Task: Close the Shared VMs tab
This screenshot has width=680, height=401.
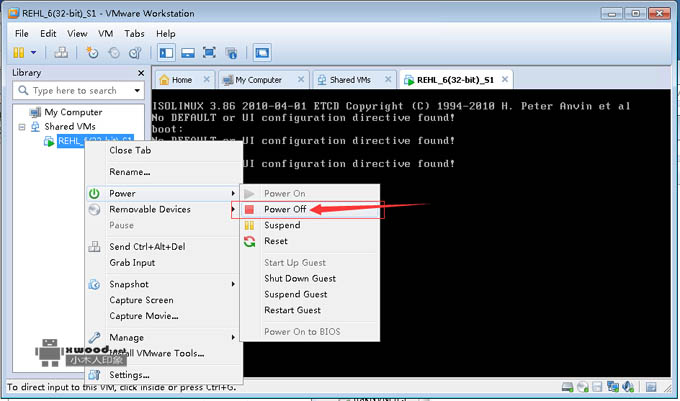Action: (x=388, y=79)
